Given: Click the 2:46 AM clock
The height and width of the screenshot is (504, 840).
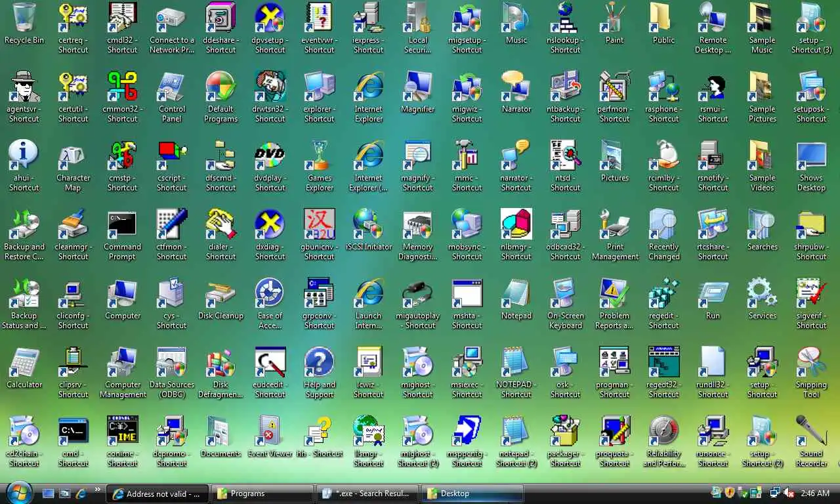Looking at the screenshot, I should 815,493.
